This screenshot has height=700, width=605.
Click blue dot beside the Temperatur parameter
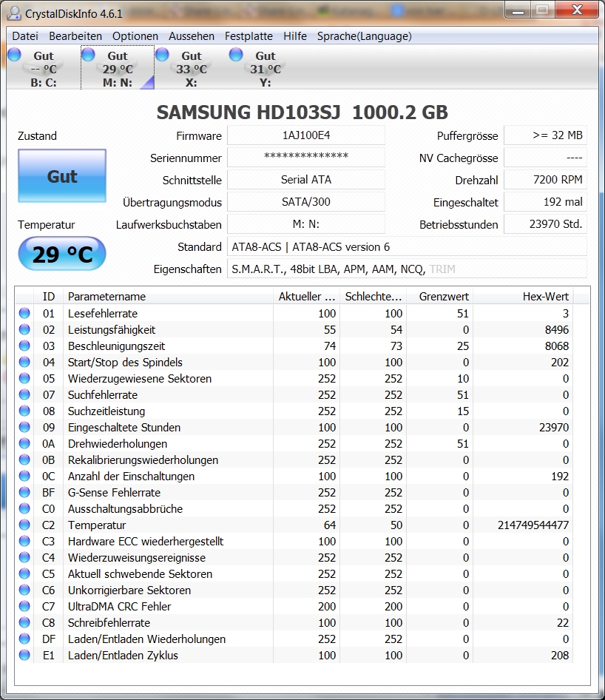point(24,525)
